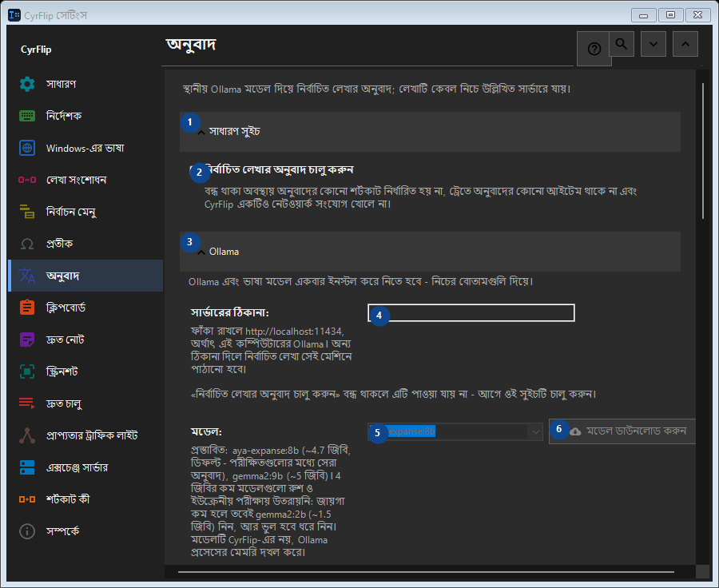
Task: Click the মডেল ডাউনলোড করুন button
Action: click(x=622, y=431)
